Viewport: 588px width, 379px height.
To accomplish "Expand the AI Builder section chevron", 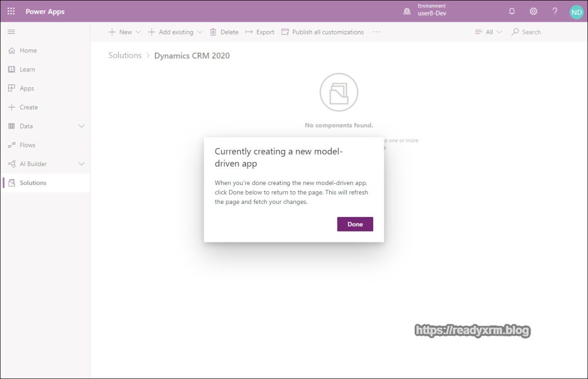I will [81, 164].
